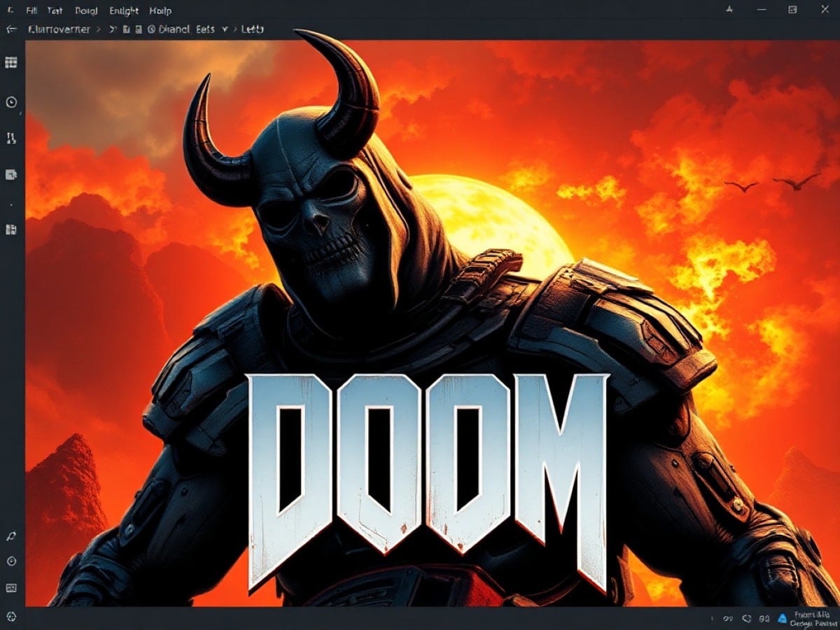Click the panel icon below the branch icon

[11, 174]
